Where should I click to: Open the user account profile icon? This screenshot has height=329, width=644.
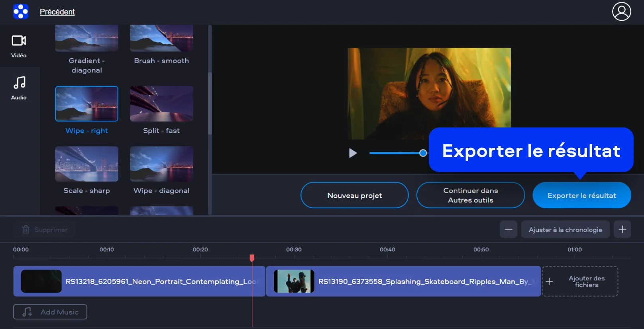coord(621,12)
